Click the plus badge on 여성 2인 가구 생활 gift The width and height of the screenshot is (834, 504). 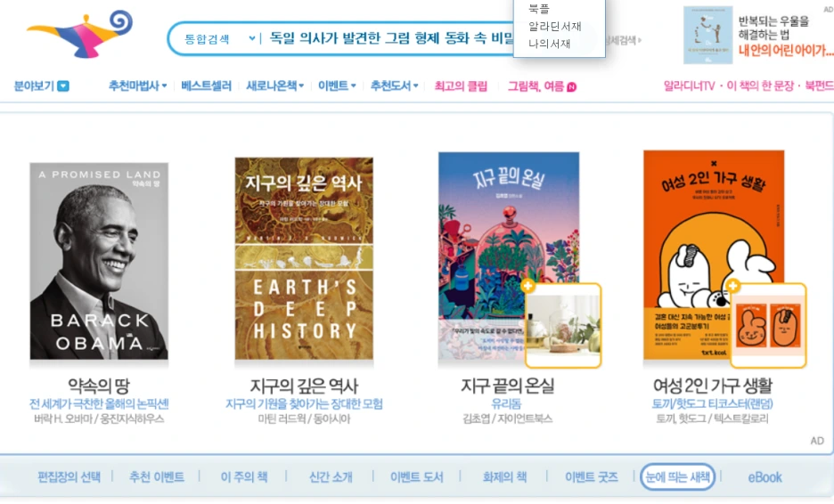click(x=733, y=286)
